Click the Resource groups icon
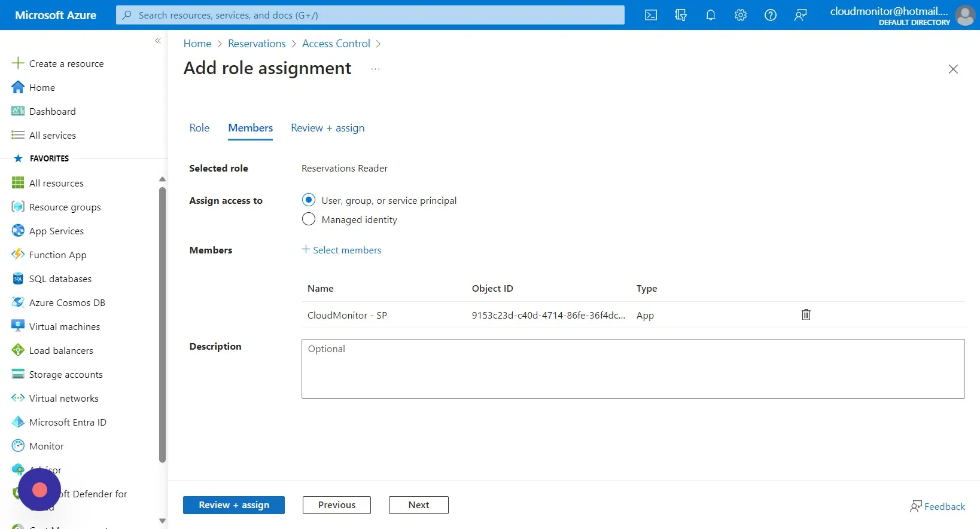The image size is (980, 529). (x=18, y=207)
